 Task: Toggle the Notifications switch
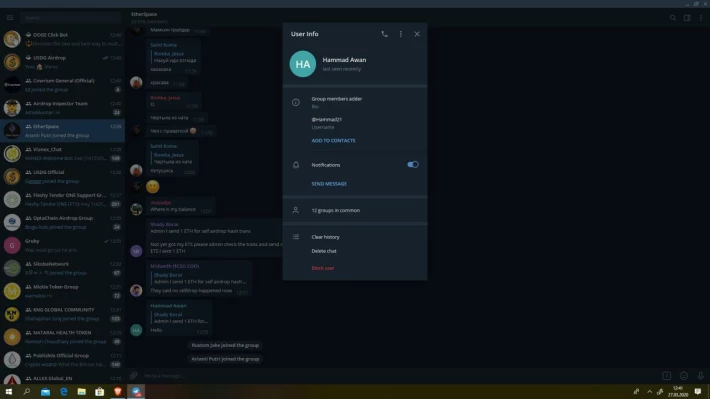413,164
